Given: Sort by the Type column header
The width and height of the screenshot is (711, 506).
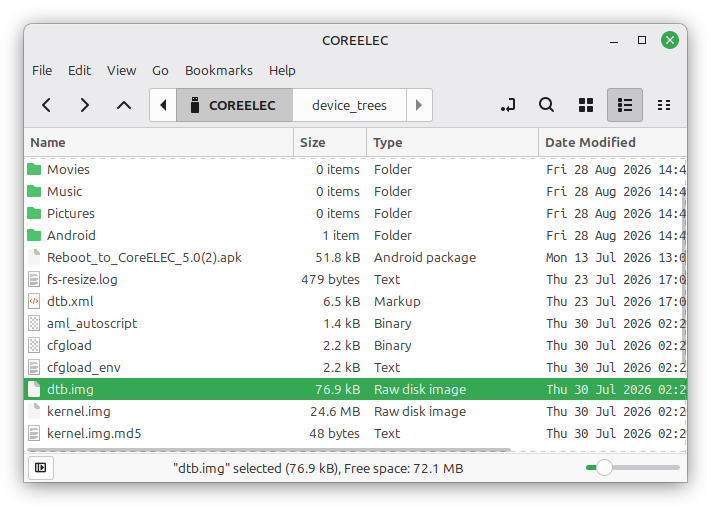Looking at the screenshot, I should [x=453, y=142].
